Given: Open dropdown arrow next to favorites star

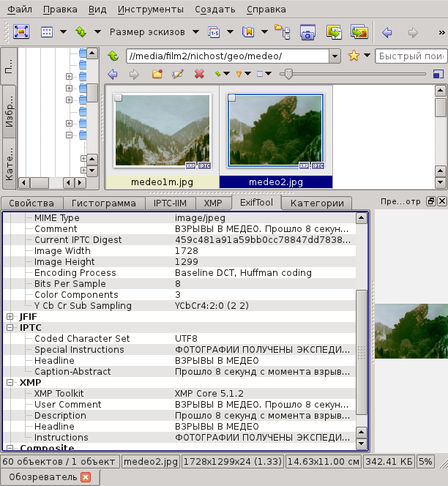Looking at the screenshot, I should [x=367, y=56].
